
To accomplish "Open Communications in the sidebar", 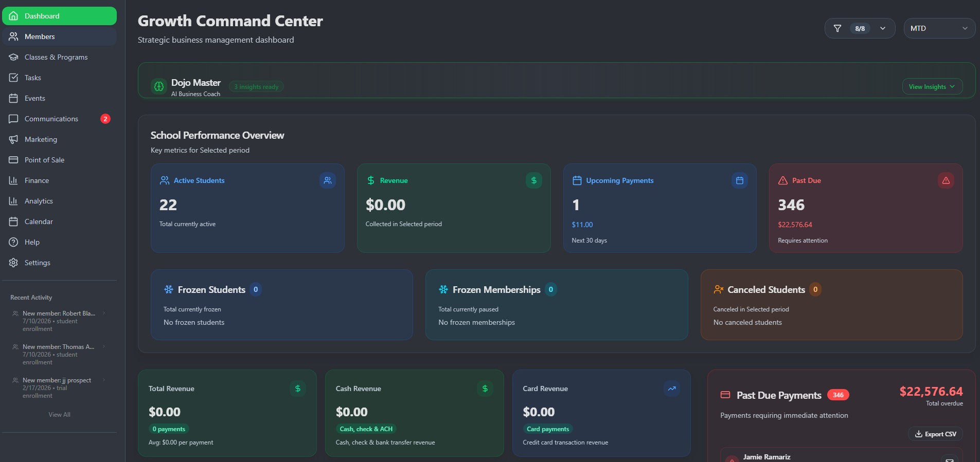I will click(59, 119).
